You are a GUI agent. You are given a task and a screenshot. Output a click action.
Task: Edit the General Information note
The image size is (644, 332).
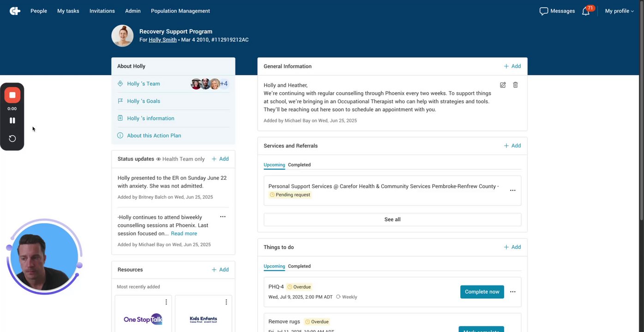point(503,85)
